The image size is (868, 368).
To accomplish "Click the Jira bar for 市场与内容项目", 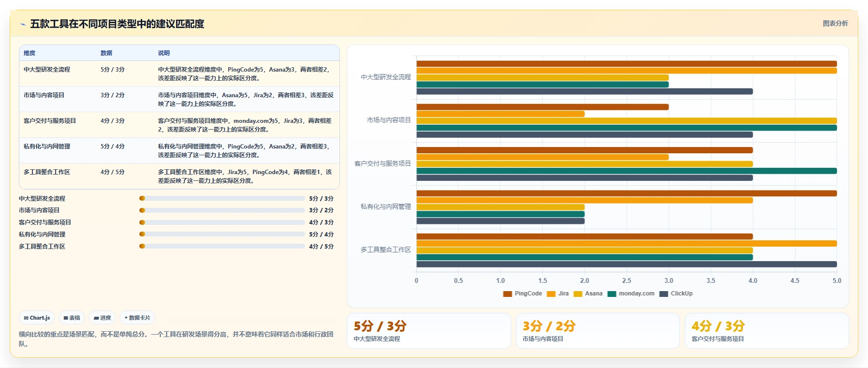I will pos(500,114).
